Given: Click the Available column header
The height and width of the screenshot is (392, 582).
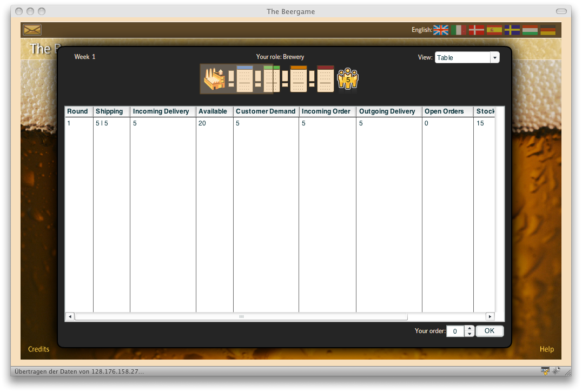Looking at the screenshot, I should (x=214, y=111).
